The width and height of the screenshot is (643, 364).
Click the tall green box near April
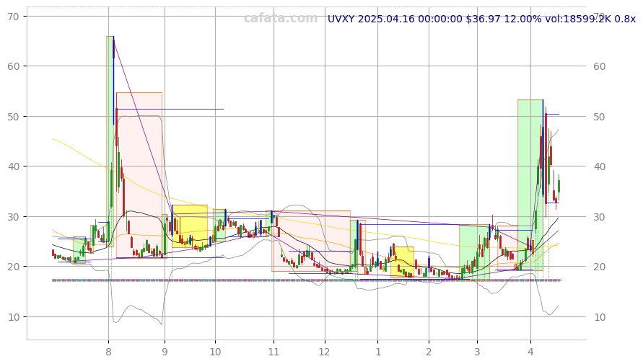point(530,185)
